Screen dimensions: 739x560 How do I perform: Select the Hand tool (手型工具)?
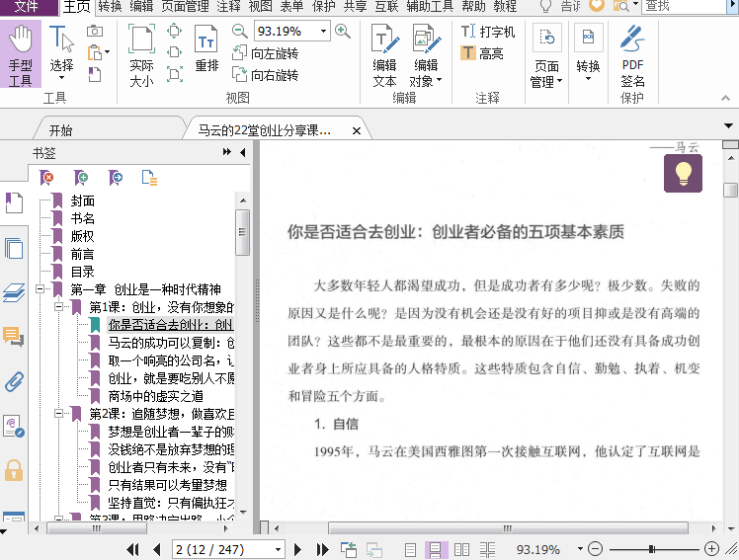21,55
